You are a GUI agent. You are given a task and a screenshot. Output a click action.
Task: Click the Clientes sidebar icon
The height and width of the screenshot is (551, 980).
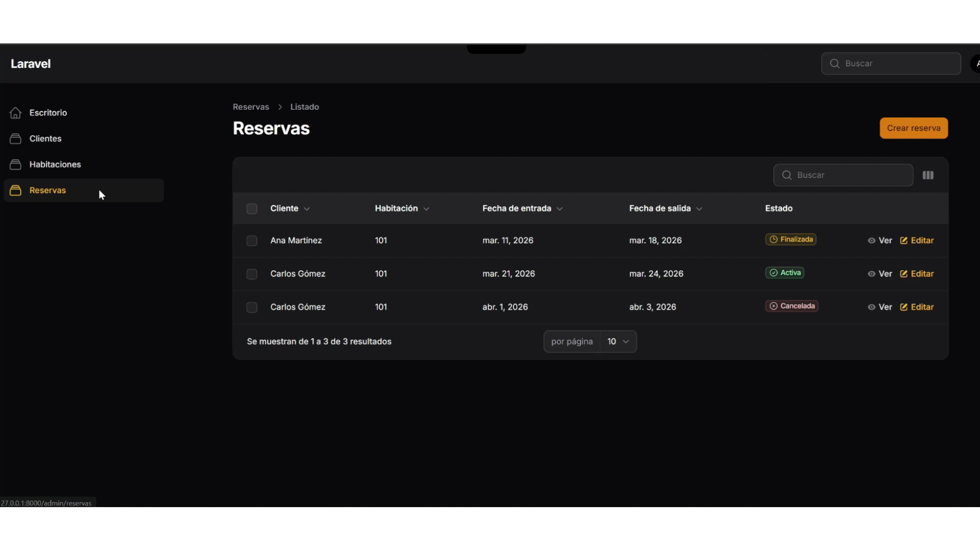pos(15,139)
